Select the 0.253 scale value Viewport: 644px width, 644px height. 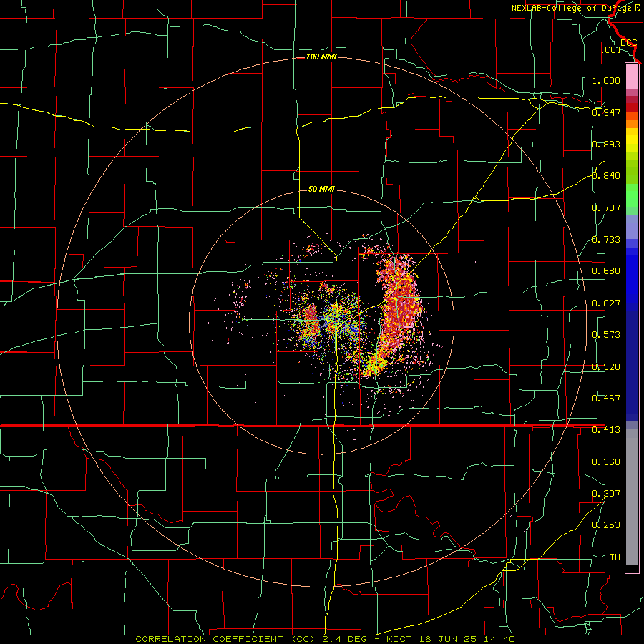coord(606,525)
